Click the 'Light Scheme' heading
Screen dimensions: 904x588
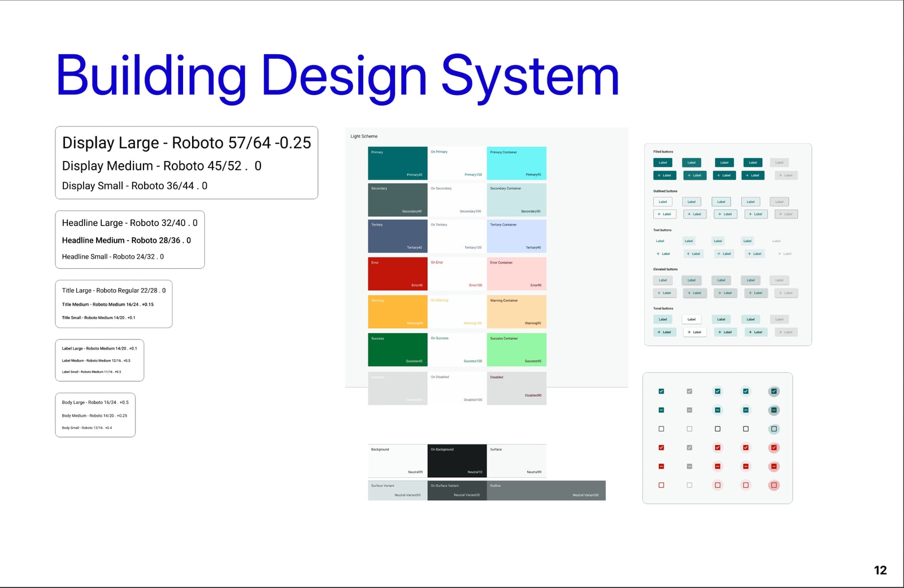[364, 136]
